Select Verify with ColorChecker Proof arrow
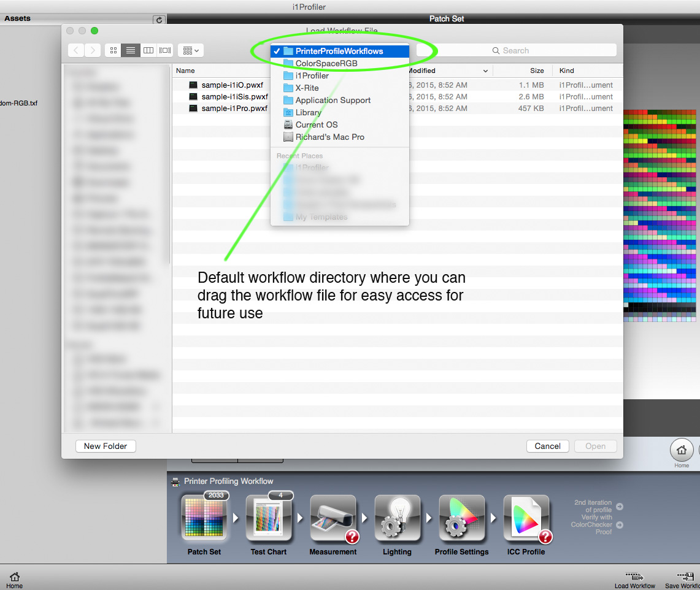The height and width of the screenshot is (590, 700). coord(620,525)
